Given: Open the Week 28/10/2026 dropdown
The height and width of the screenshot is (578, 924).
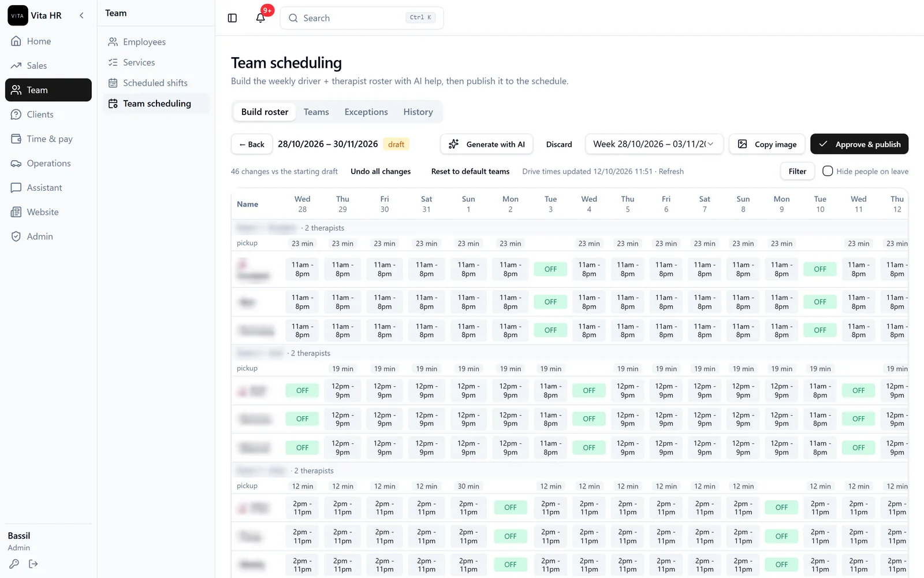Looking at the screenshot, I should [x=654, y=144].
